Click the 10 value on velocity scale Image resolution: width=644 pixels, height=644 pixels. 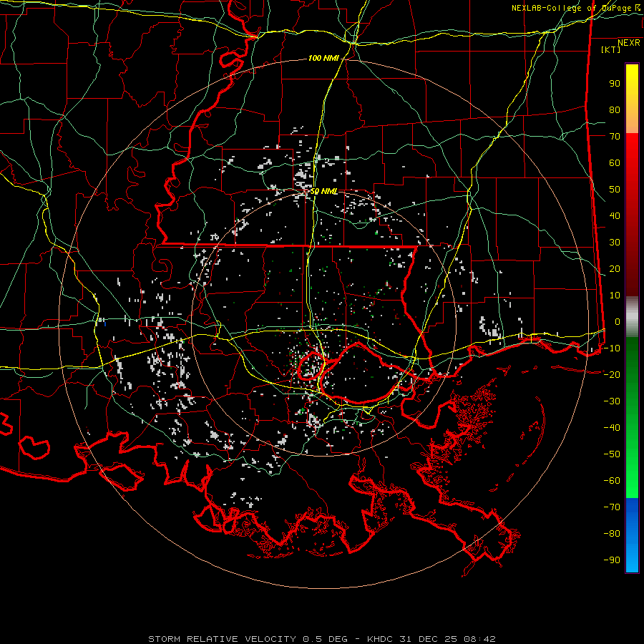click(615, 296)
